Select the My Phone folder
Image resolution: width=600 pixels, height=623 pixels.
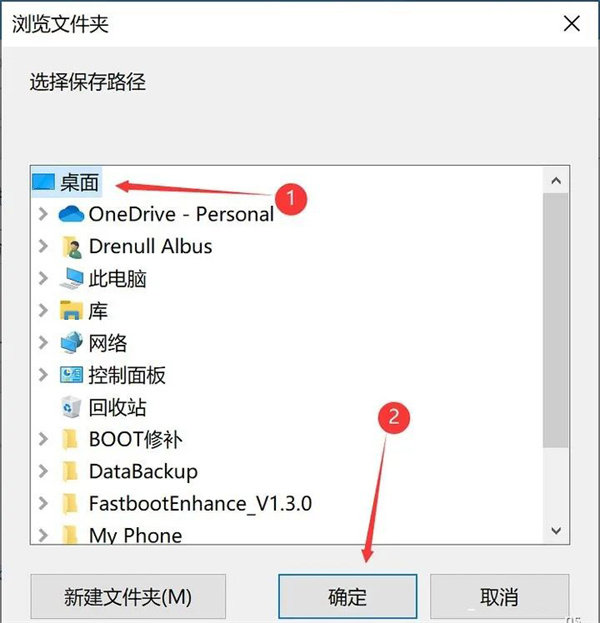point(135,535)
